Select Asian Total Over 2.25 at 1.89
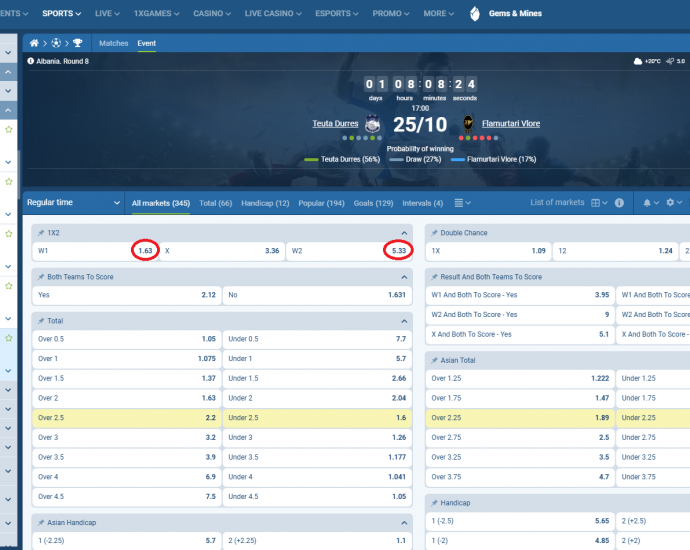 point(520,418)
